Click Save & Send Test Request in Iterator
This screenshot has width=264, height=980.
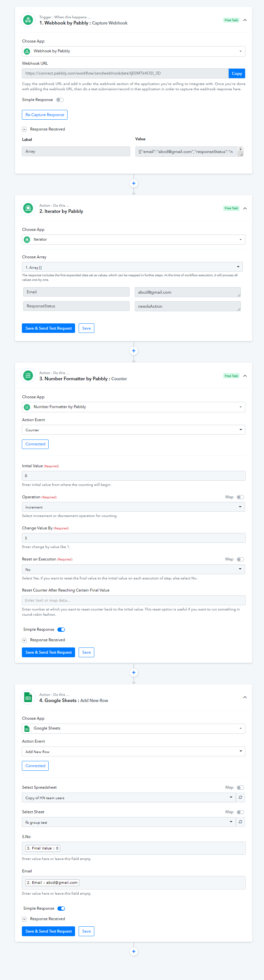49,328
